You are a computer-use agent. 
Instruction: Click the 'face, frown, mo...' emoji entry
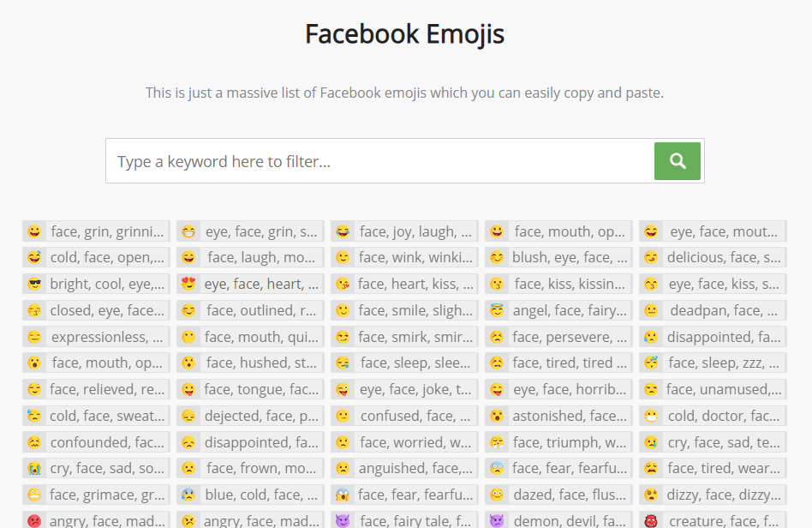click(x=251, y=468)
